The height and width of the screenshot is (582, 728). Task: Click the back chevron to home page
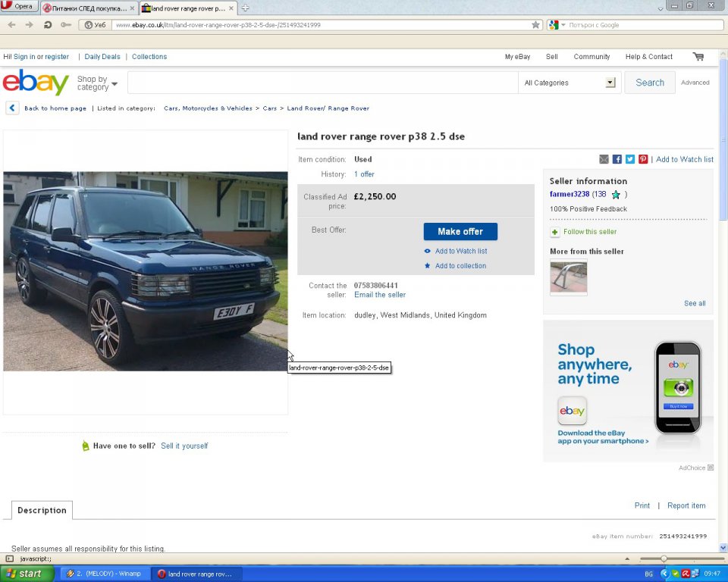point(12,108)
